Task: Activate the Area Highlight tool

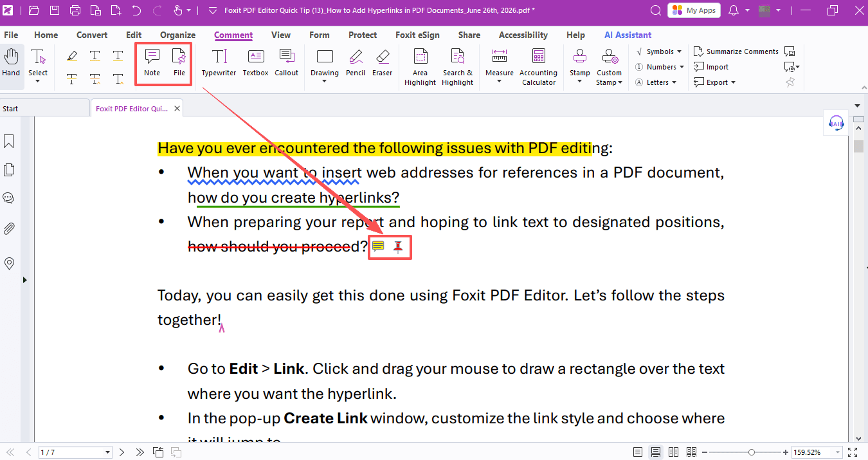Action: [x=420, y=67]
